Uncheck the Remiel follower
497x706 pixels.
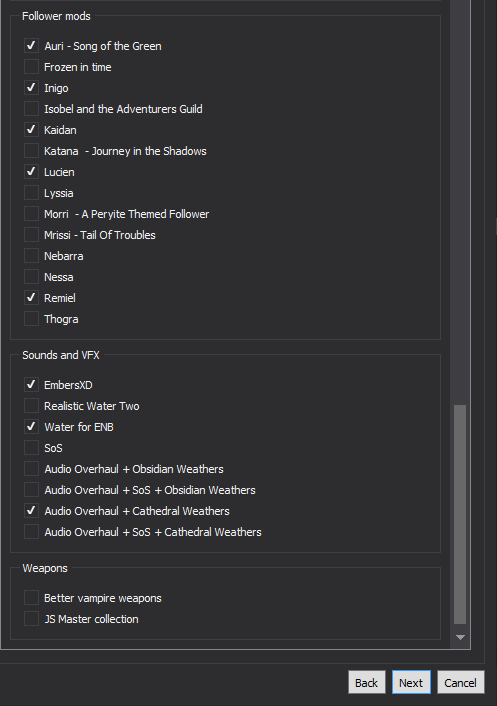[x=31, y=298]
